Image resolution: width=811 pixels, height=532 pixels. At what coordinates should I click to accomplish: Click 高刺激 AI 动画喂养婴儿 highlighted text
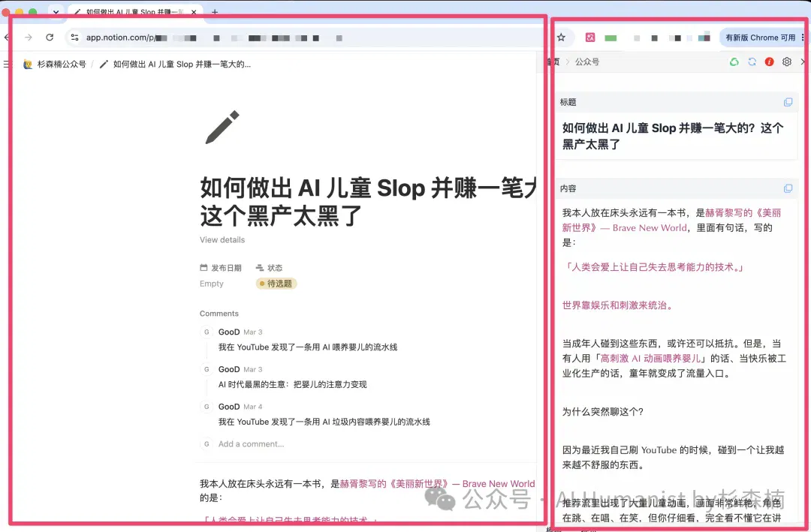650,358
